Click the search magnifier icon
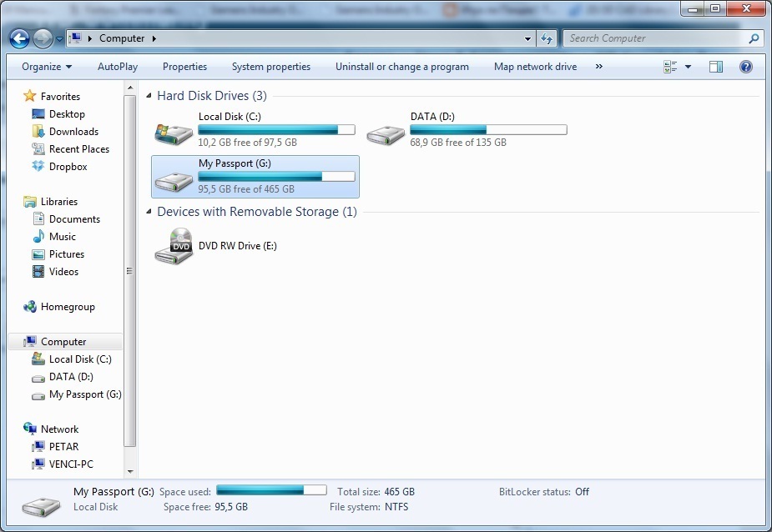The width and height of the screenshot is (772, 532). point(754,38)
